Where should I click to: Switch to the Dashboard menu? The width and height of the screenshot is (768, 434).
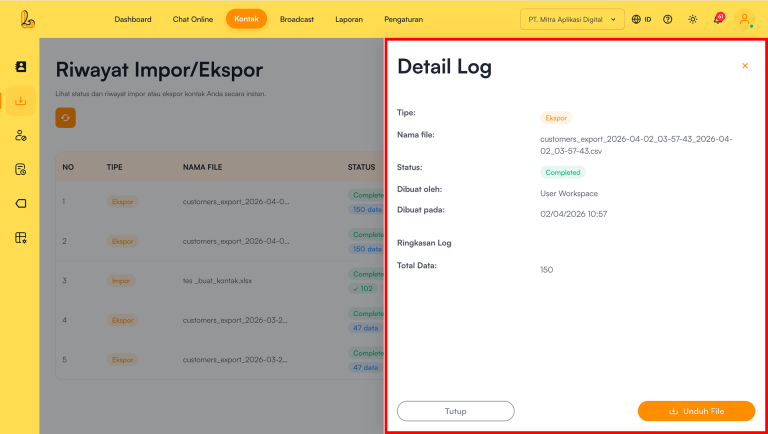tap(133, 19)
